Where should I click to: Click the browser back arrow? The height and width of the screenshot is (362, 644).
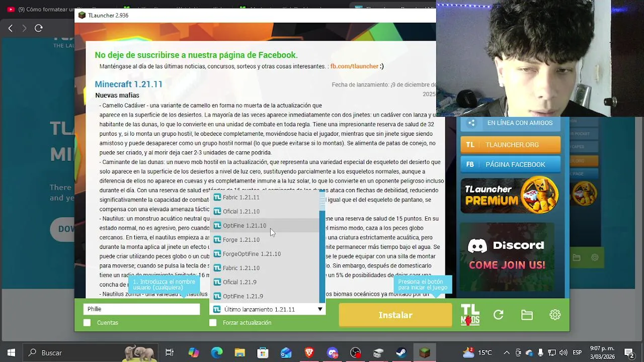point(11,28)
